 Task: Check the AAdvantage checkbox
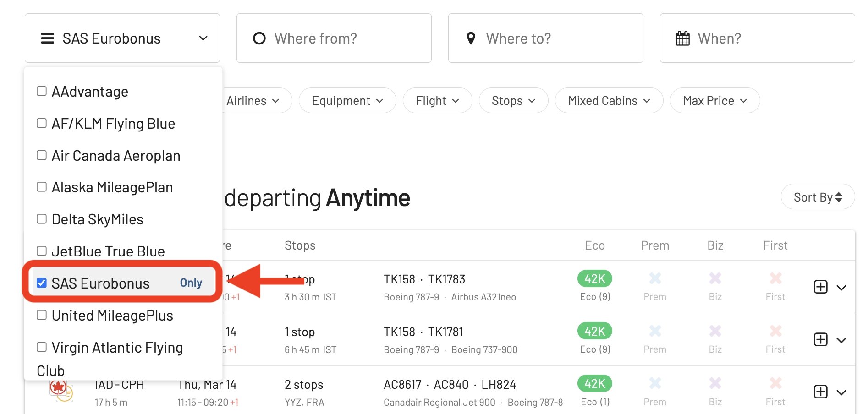42,91
